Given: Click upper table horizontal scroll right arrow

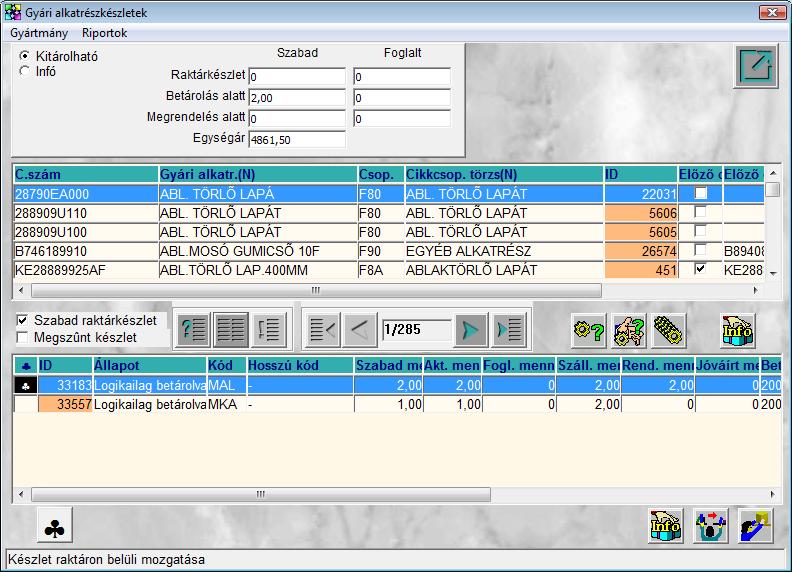Looking at the screenshot, I should click(x=756, y=290).
